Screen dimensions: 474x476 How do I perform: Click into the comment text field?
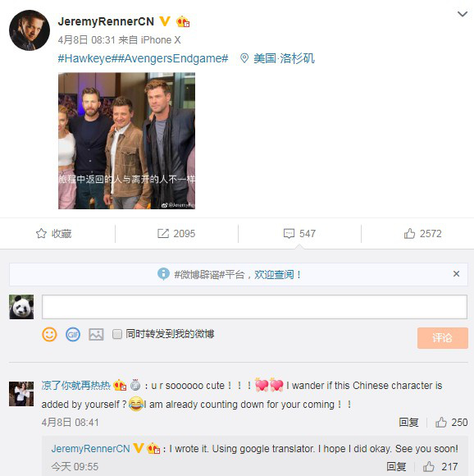[x=254, y=307]
